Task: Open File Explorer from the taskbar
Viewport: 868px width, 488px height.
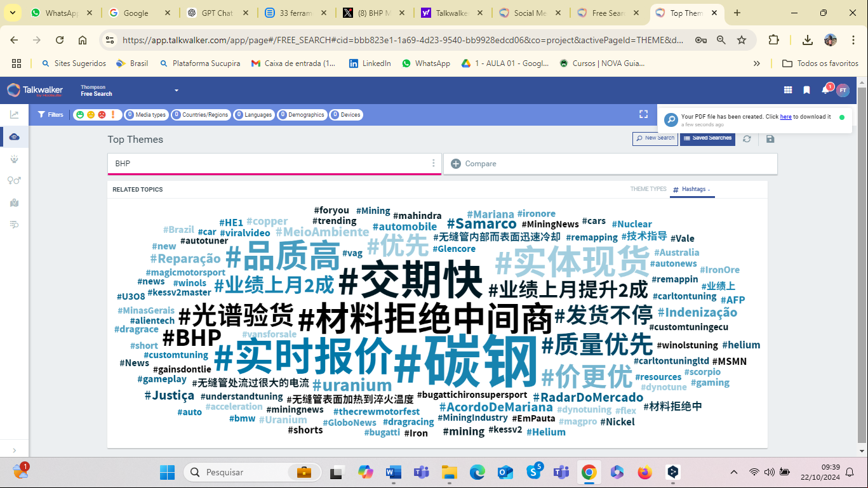Action: tap(450, 472)
